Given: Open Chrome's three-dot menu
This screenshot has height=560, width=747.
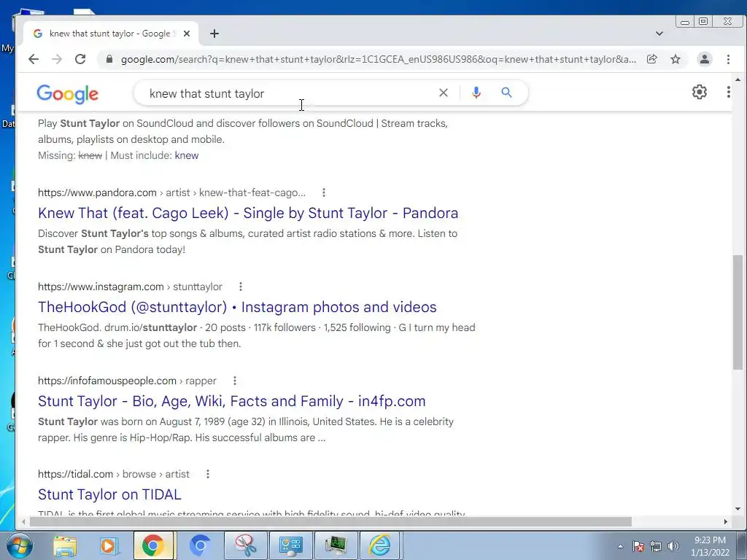Looking at the screenshot, I should click(728, 59).
